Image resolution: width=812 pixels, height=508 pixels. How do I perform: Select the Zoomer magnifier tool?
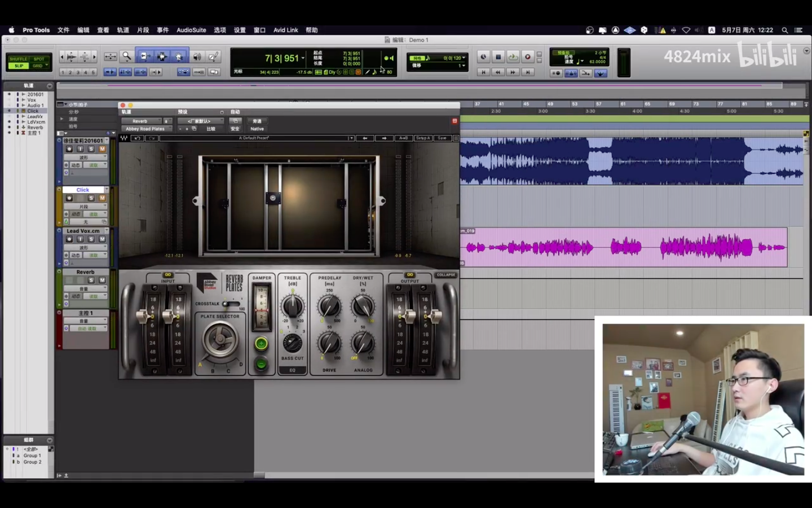(127, 56)
